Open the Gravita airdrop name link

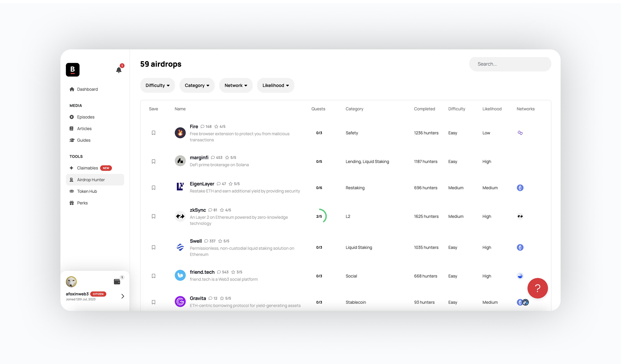click(198, 298)
